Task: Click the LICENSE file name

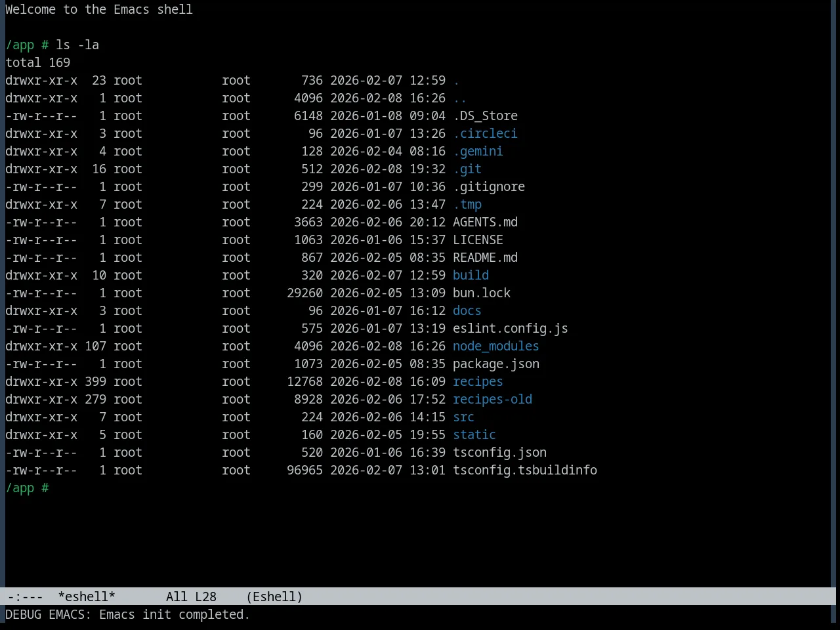Action: point(478,240)
